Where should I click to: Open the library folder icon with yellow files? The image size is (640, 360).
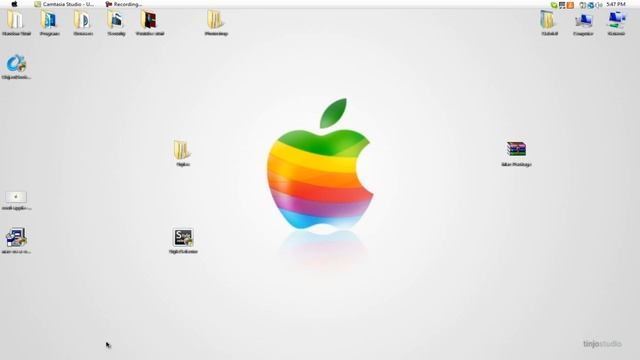[549, 23]
